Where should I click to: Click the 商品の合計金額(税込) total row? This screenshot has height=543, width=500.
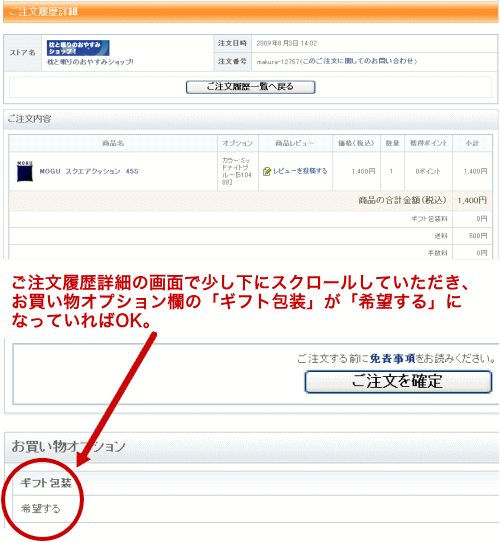point(251,201)
